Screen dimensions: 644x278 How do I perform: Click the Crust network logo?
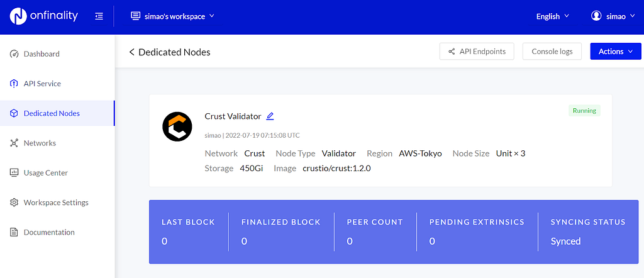177,126
